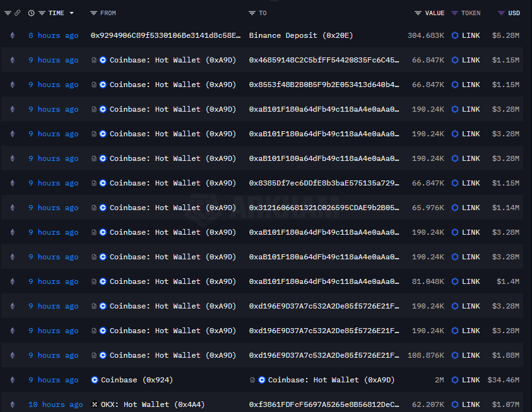Click the 2M value cell
This screenshot has width=532, height=412.
(439, 380)
